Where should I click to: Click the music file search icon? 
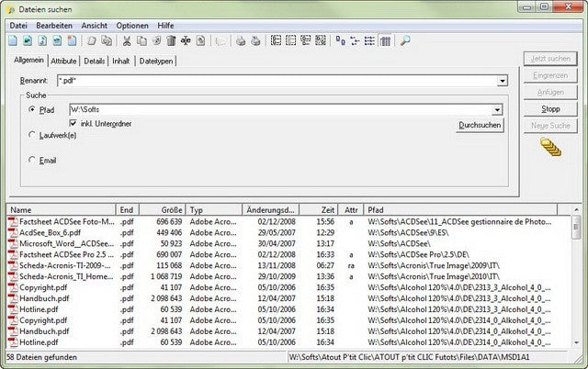(42, 40)
